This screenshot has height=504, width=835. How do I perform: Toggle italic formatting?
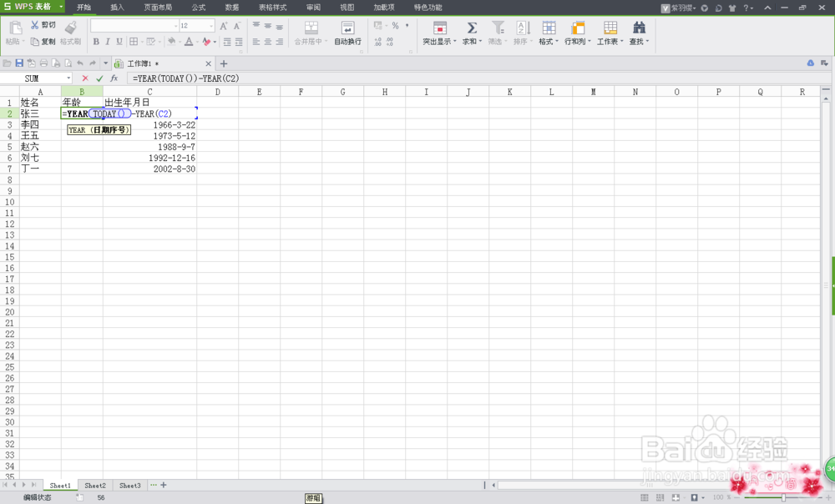(108, 42)
